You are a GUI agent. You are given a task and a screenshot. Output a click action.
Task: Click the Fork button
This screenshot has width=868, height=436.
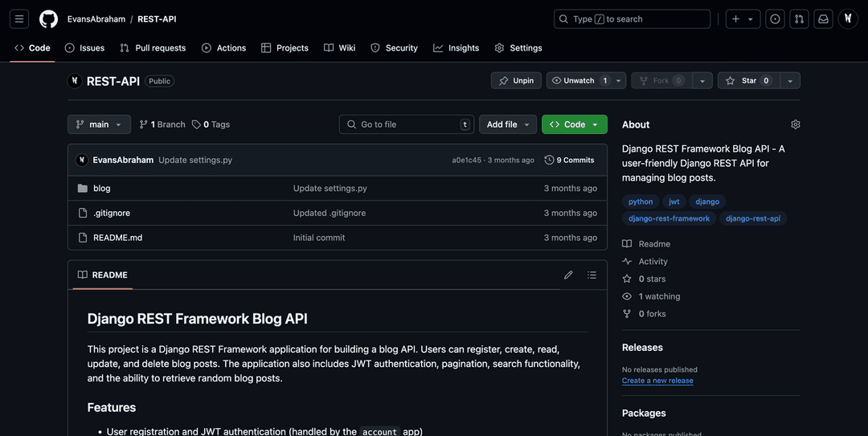pos(661,80)
